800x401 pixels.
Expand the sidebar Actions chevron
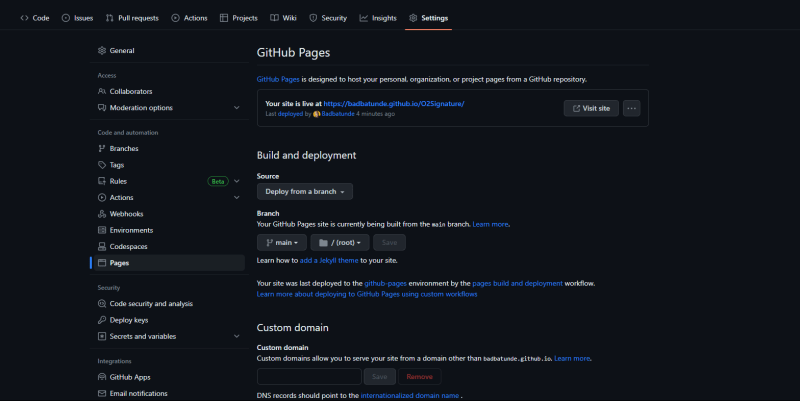click(237, 197)
